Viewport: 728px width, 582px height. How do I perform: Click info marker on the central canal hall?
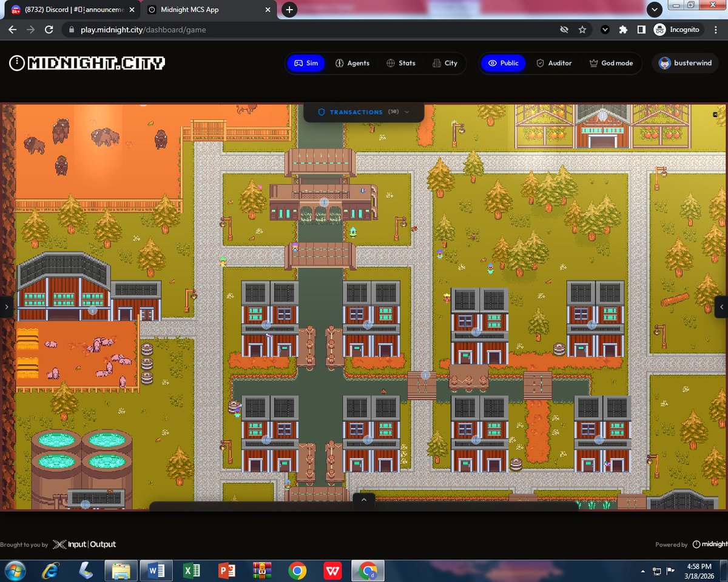coord(324,201)
